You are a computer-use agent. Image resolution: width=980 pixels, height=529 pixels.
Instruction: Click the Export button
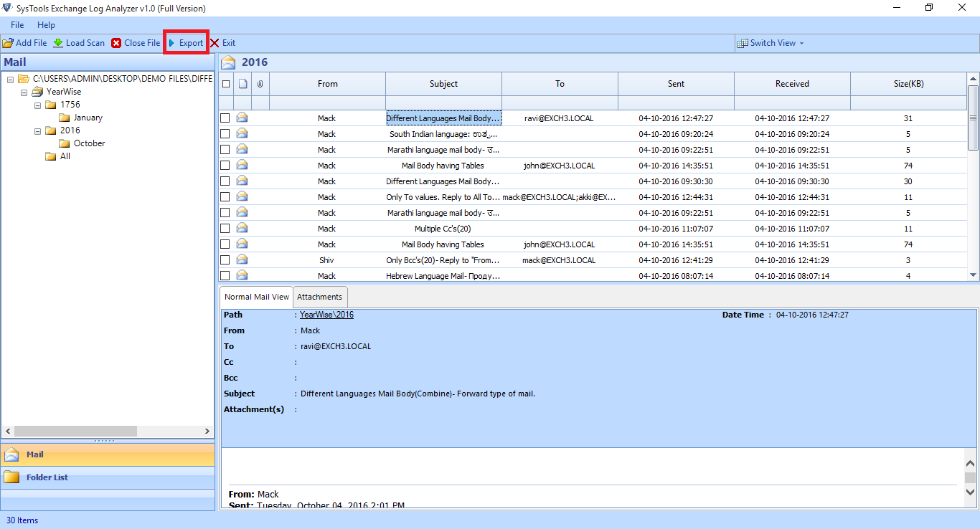point(186,42)
